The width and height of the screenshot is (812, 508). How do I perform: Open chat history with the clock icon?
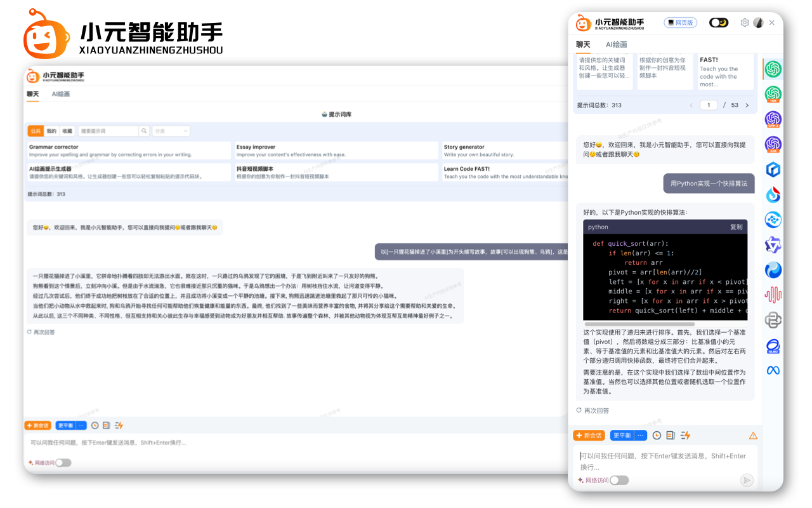coord(657,436)
